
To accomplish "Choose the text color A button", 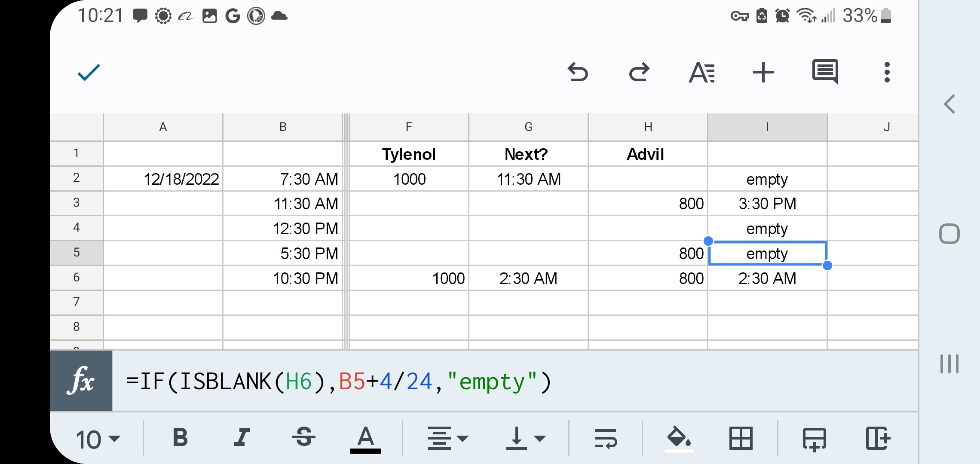I will point(365,439).
